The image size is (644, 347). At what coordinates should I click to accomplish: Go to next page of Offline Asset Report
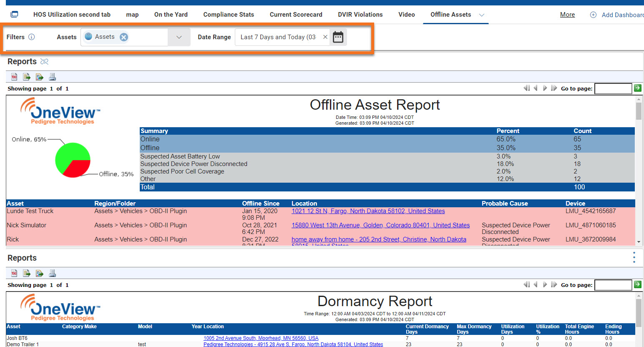click(x=545, y=88)
